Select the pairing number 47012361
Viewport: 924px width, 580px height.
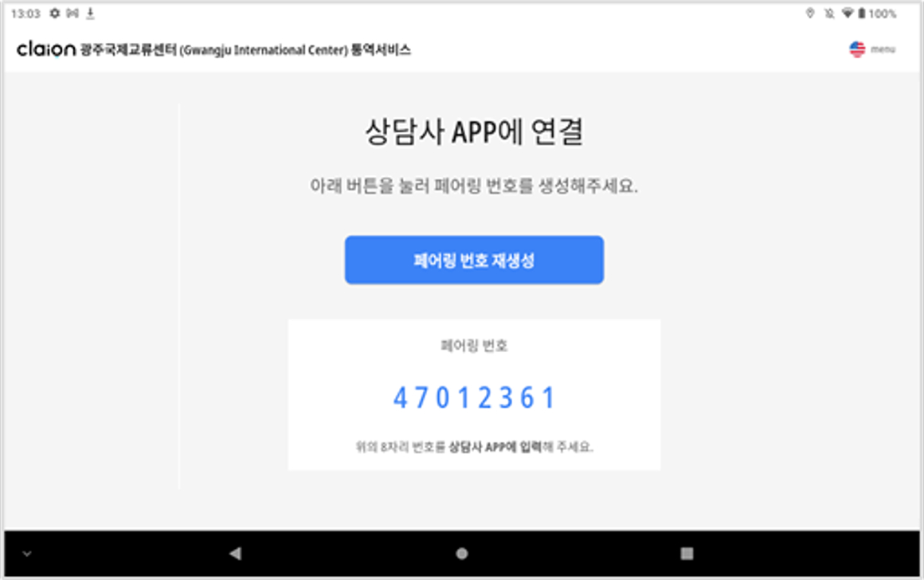tap(475, 398)
